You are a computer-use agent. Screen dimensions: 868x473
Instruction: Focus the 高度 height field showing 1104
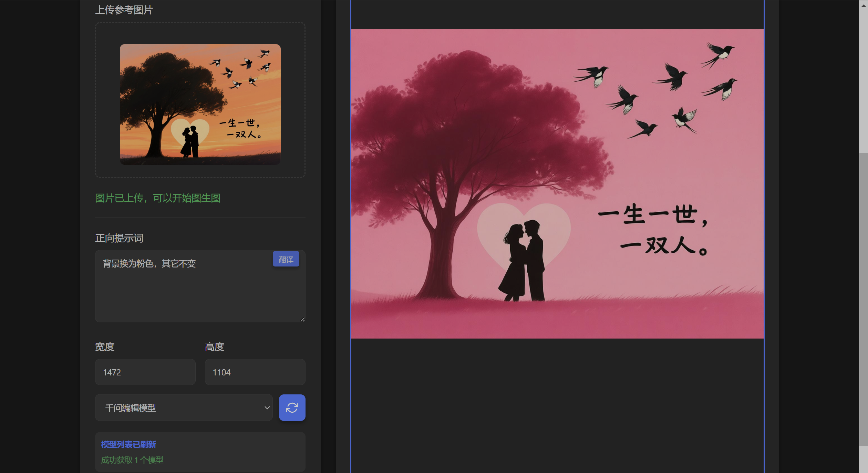255,372
